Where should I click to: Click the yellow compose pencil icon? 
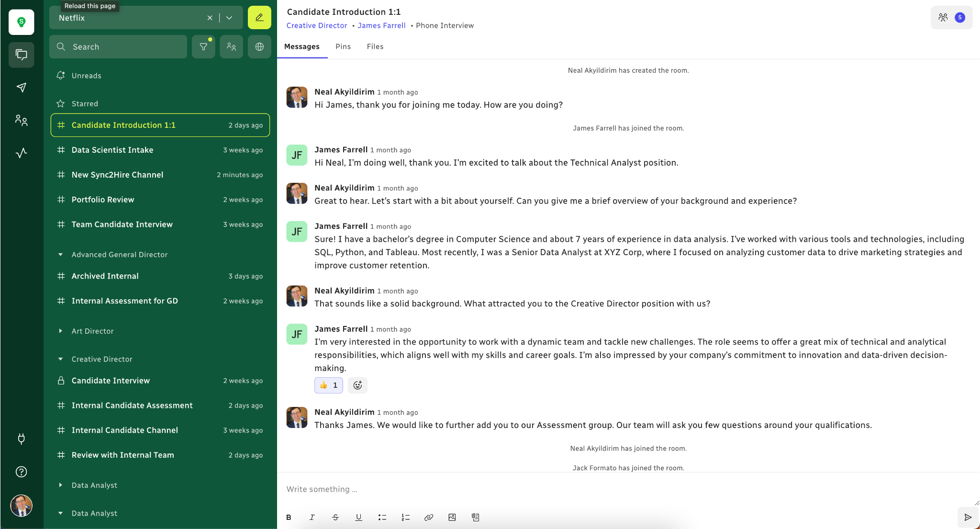point(259,18)
